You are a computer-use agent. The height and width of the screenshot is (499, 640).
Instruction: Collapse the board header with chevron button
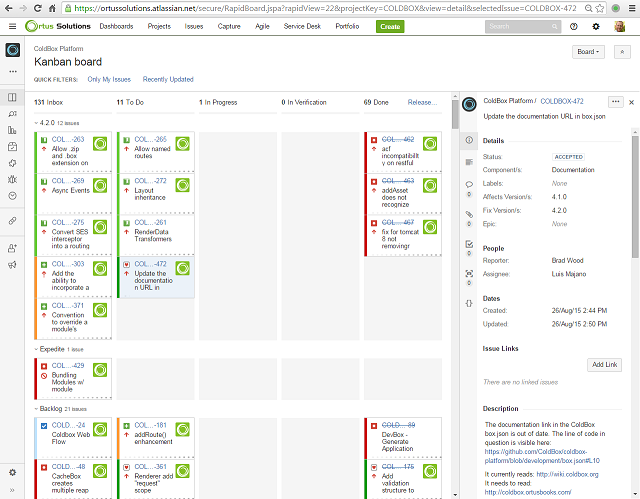point(620,52)
